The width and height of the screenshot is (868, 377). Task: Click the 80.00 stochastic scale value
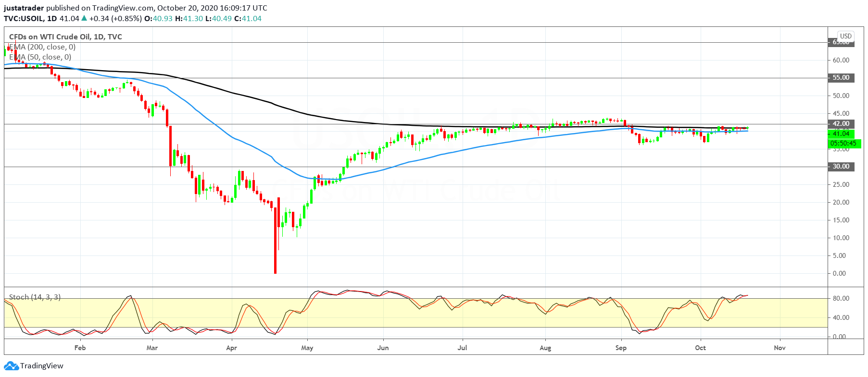(x=841, y=299)
